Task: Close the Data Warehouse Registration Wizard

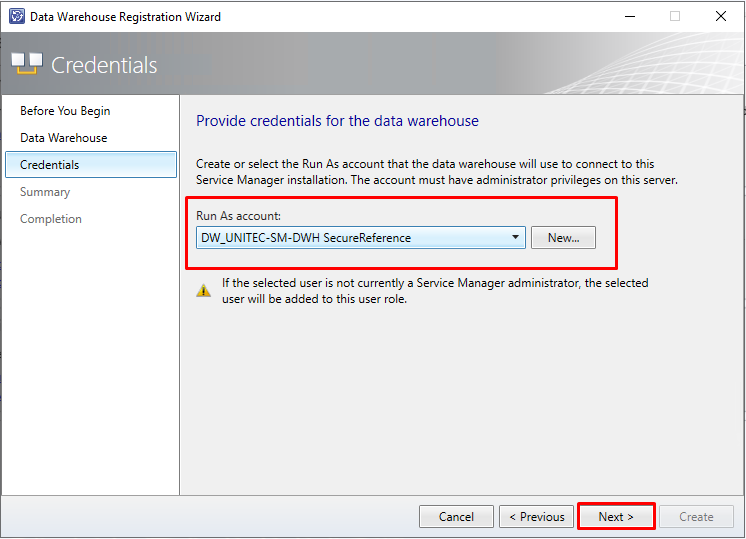Action: 721,16
